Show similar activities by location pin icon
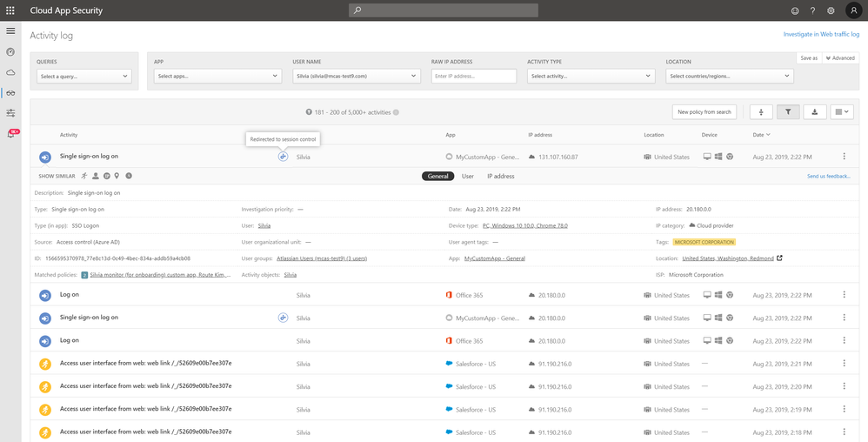Viewport: 868px width, 442px height. pyautogui.click(x=117, y=176)
